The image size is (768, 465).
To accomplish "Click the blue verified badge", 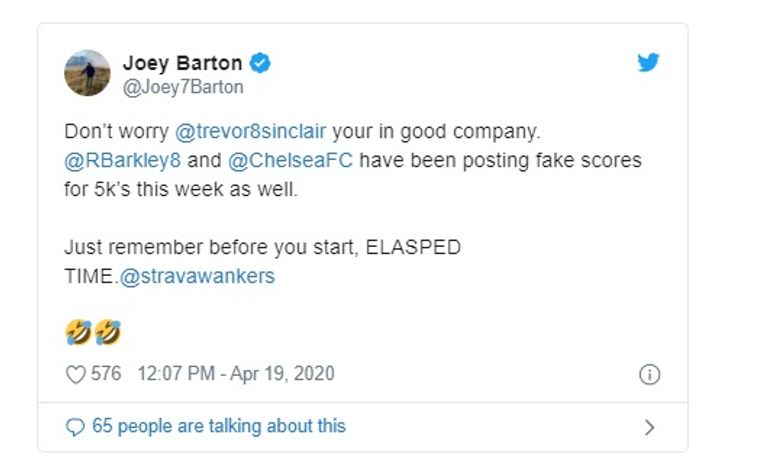I will (261, 63).
